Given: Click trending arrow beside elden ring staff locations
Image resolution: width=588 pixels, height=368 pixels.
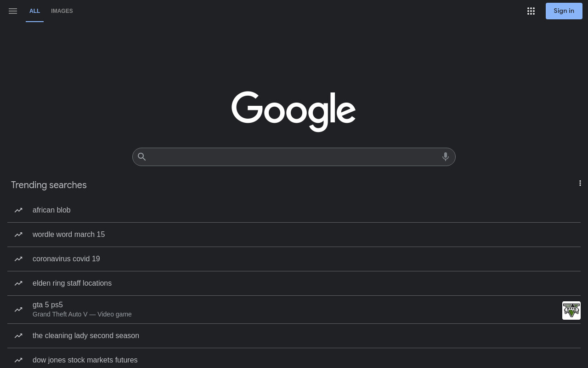Looking at the screenshot, I should (18, 283).
